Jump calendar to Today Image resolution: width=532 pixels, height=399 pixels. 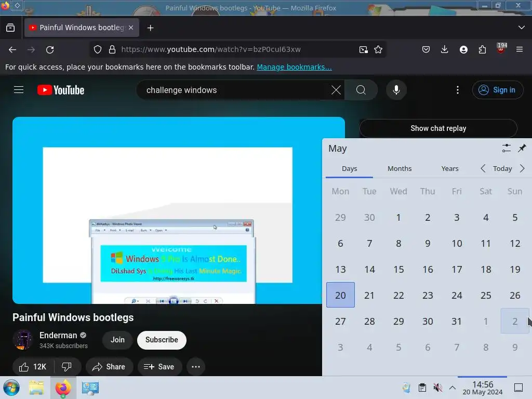(502, 169)
